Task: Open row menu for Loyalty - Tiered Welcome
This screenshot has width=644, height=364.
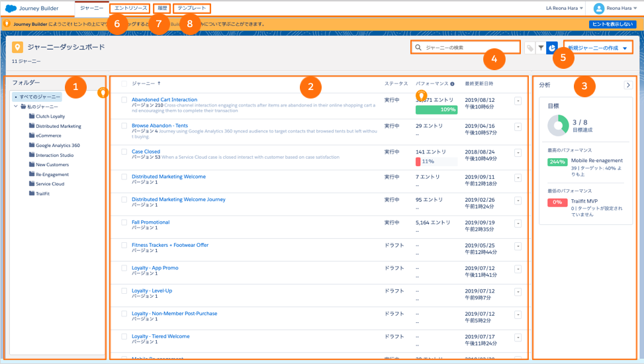Action: 518,338
